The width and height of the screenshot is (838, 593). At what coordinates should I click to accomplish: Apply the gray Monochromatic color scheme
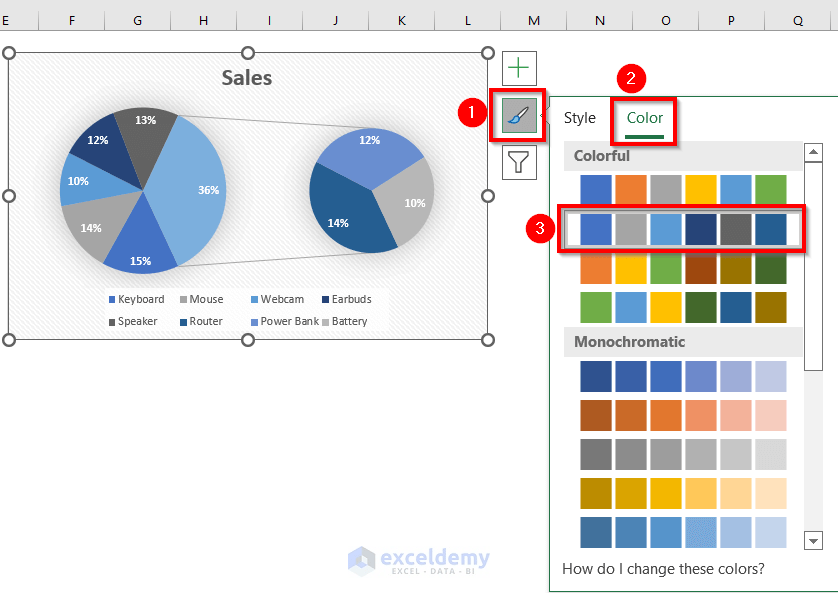[x=683, y=453]
